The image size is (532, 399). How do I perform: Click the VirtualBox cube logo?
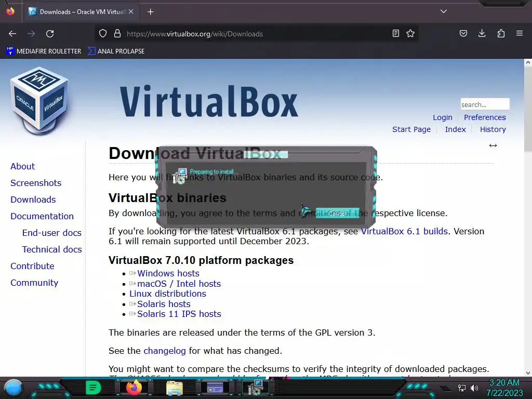tap(39, 101)
